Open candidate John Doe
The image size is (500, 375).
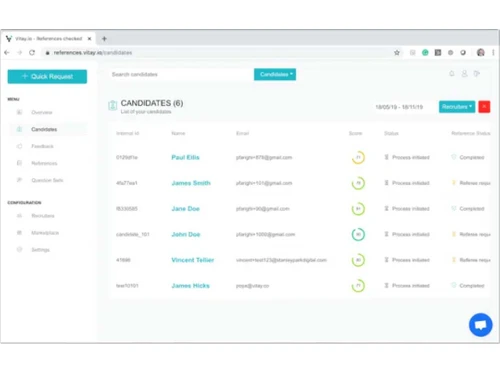[x=186, y=234]
